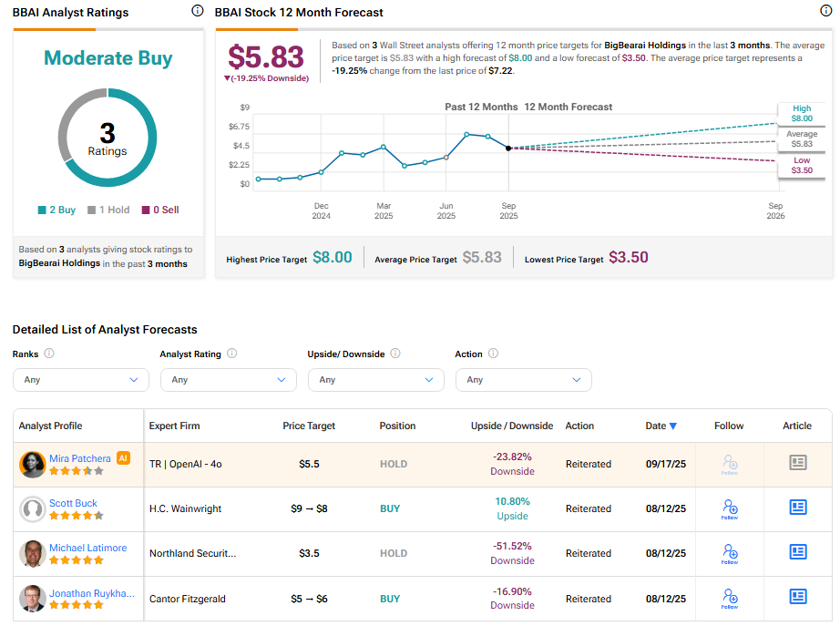Open the Upside/Downside dropdown

pyautogui.click(x=375, y=380)
